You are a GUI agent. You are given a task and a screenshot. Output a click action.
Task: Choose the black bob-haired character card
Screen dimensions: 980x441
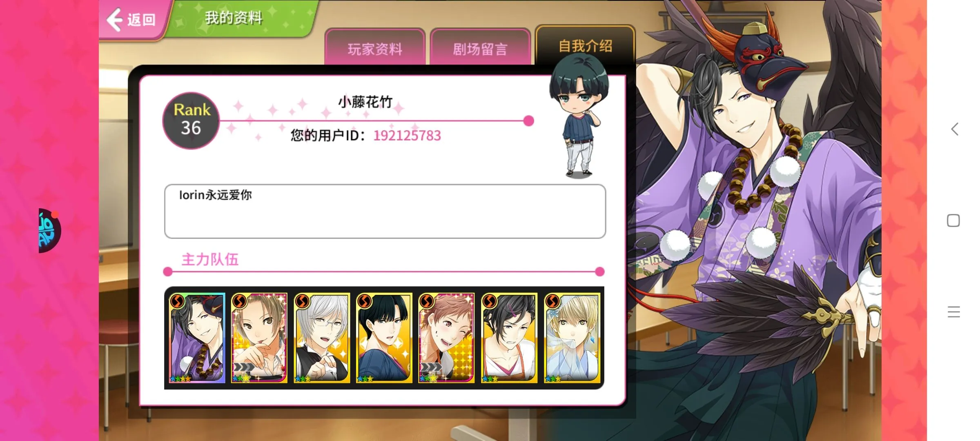pos(384,338)
